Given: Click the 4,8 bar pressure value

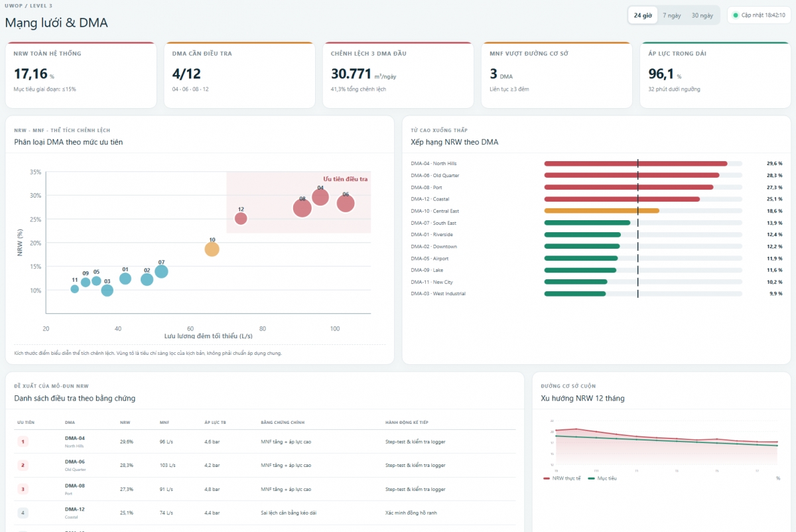Looking at the screenshot, I should click(x=212, y=489).
